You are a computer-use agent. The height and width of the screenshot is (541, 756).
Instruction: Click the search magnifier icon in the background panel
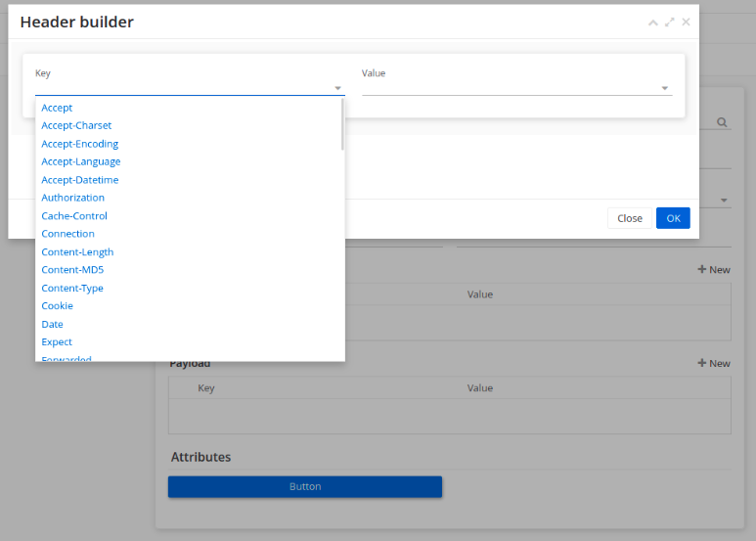click(x=722, y=122)
